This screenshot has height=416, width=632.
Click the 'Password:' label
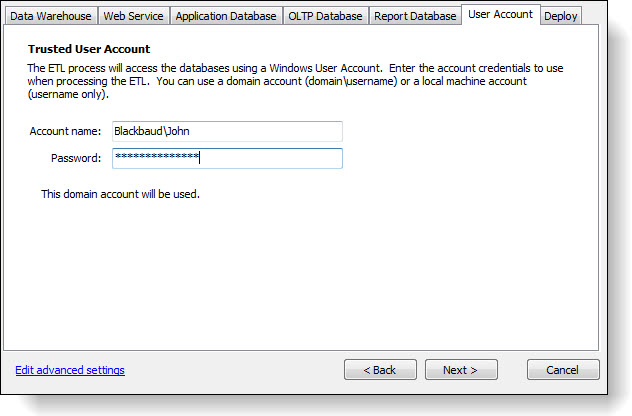(76, 158)
